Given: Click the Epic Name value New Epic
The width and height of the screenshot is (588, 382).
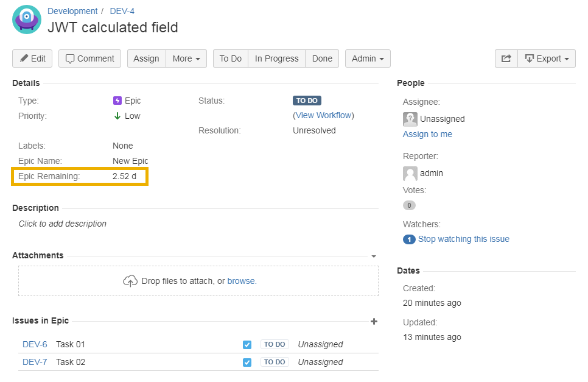Looking at the screenshot, I should (130, 161).
